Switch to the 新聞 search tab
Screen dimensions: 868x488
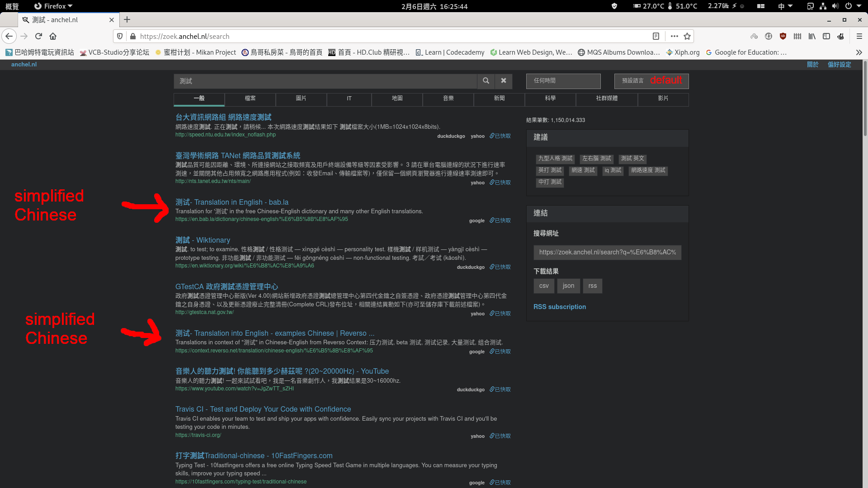pyautogui.click(x=499, y=99)
